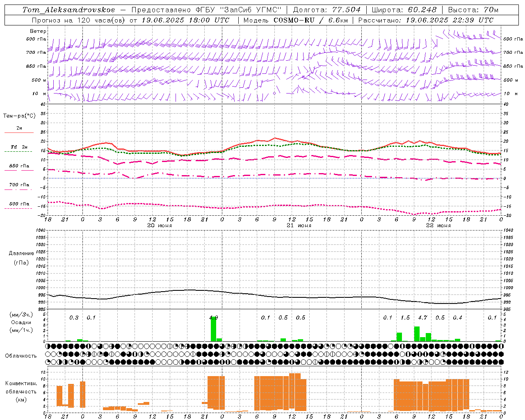Click the text ФГБУ "ЗапСиб УГМС"
This screenshot has width=525, height=420.
click(238, 10)
